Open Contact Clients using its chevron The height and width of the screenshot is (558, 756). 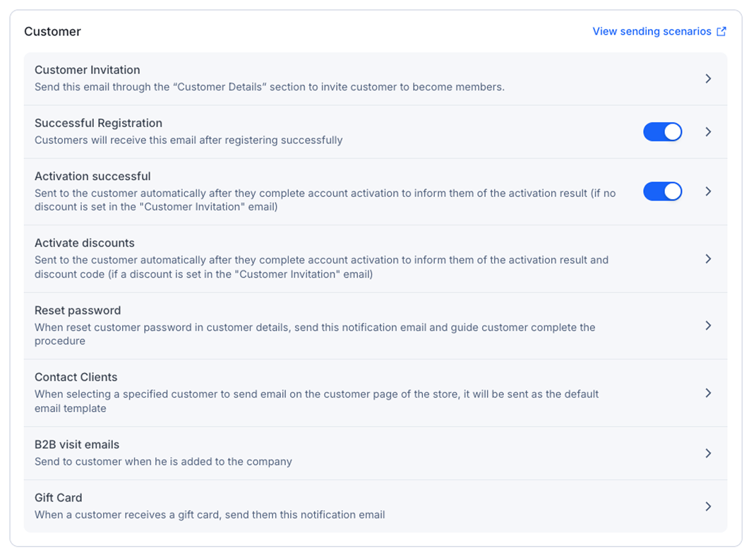point(708,393)
